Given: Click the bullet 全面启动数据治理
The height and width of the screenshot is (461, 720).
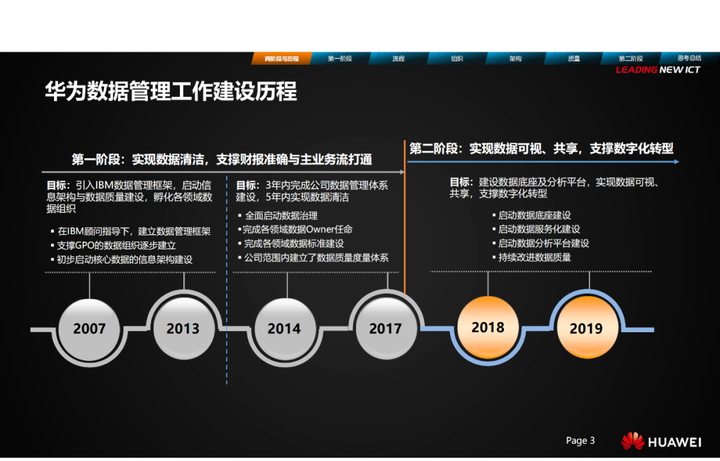Looking at the screenshot, I should coord(278,216).
